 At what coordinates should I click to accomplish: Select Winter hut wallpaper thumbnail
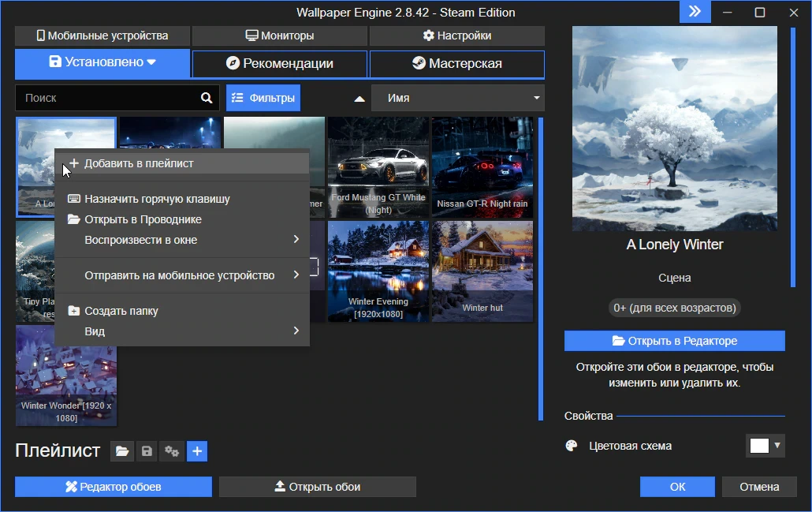coord(482,271)
